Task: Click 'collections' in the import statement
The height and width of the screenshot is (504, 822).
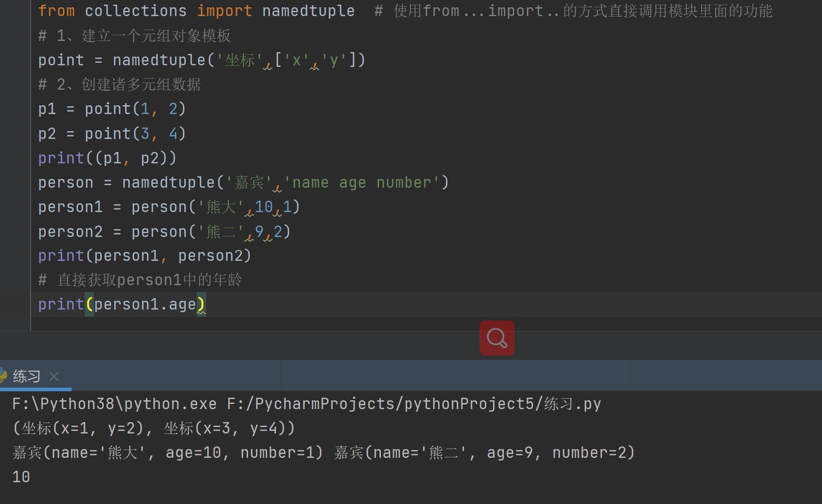Action: click(x=135, y=11)
